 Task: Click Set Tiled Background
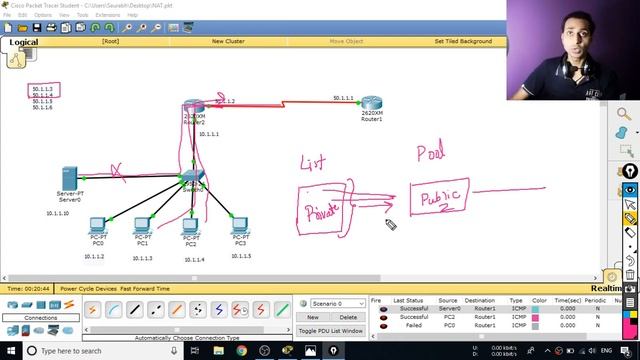pyautogui.click(x=463, y=41)
